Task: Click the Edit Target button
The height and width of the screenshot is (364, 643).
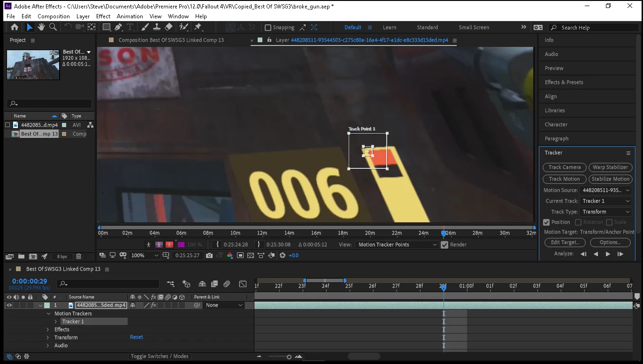Action: pyautogui.click(x=565, y=243)
